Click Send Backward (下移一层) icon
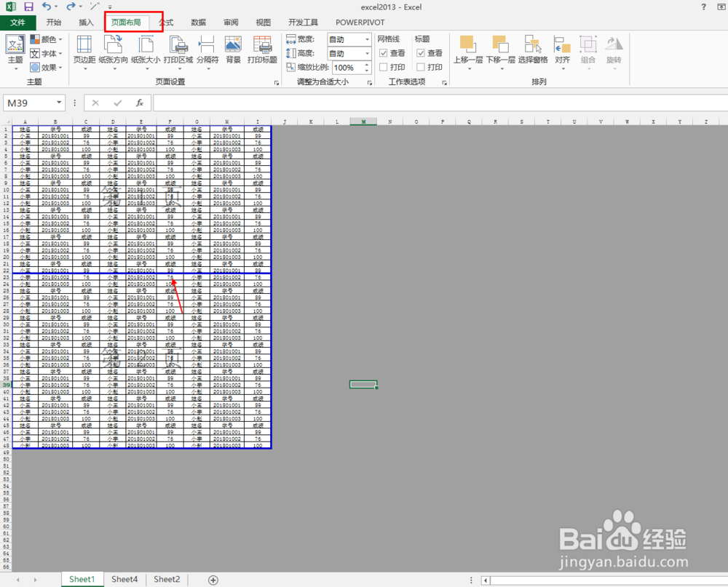Image resolution: width=728 pixels, height=587 pixels. pyautogui.click(x=501, y=52)
